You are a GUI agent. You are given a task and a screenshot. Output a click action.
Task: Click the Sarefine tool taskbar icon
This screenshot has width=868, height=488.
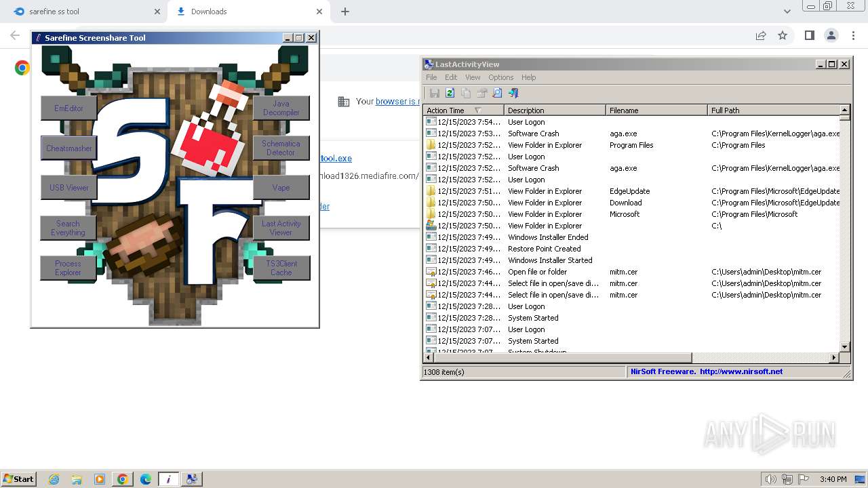[x=168, y=479]
